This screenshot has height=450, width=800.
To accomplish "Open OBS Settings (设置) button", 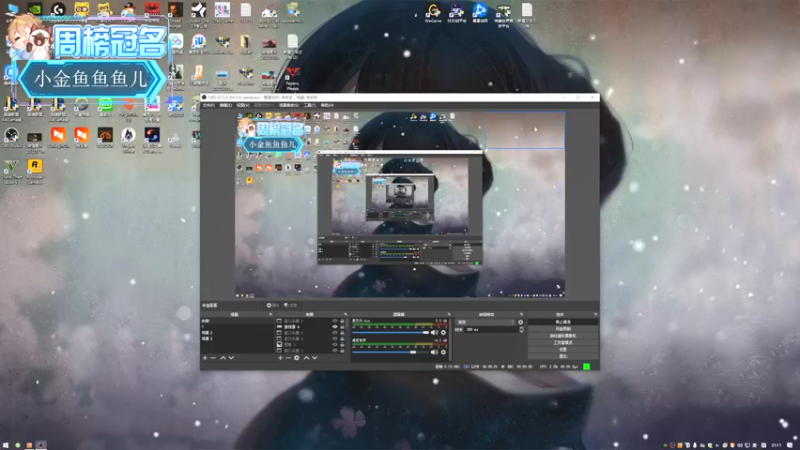I will pos(563,349).
